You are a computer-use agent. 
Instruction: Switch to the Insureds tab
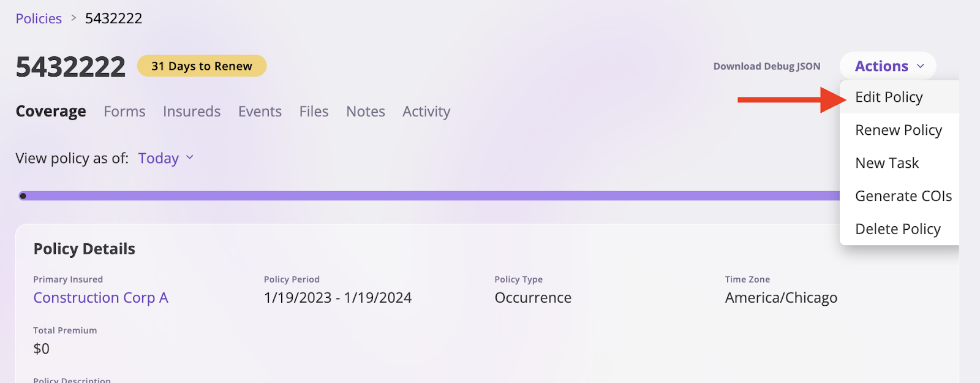point(192,112)
